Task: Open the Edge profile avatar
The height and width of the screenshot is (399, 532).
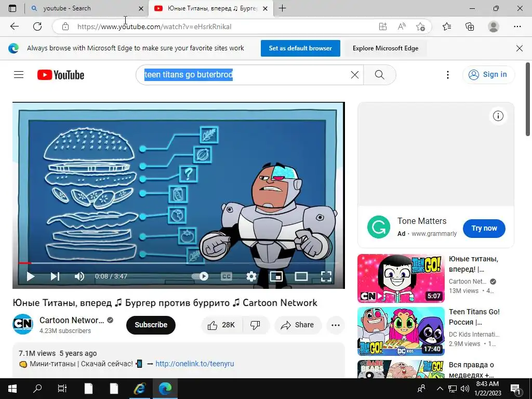Action: 494,26
